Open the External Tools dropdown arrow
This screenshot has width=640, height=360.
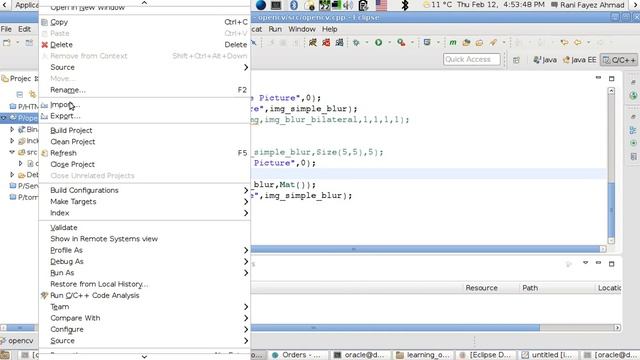tap(412, 42)
